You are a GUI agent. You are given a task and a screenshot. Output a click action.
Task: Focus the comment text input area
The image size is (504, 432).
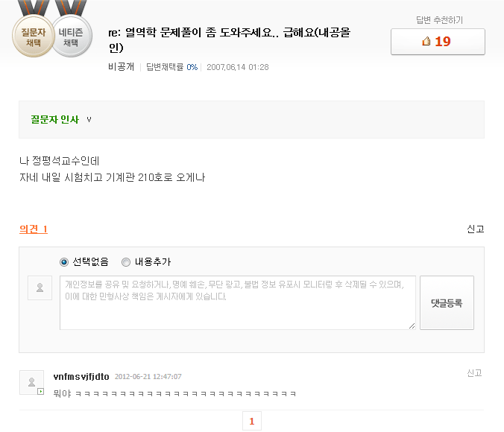coord(238,302)
